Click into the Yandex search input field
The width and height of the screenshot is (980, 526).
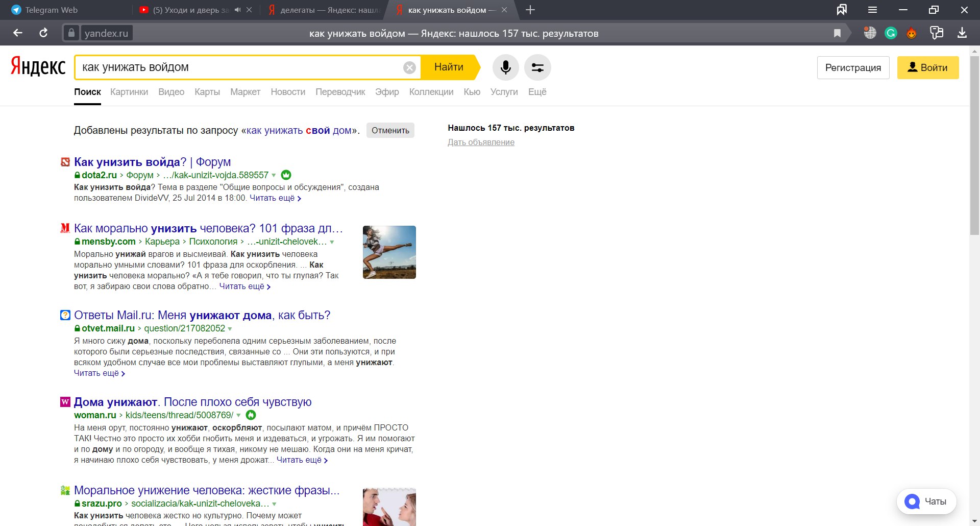240,67
